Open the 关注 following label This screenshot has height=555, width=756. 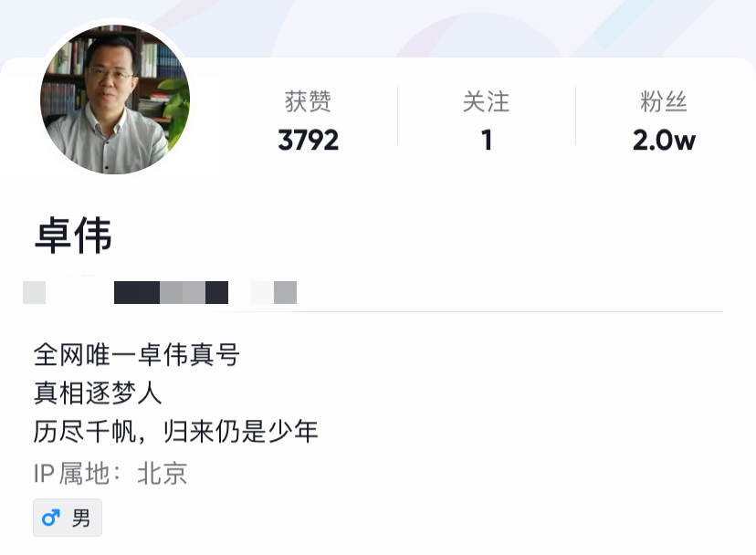click(x=486, y=101)
